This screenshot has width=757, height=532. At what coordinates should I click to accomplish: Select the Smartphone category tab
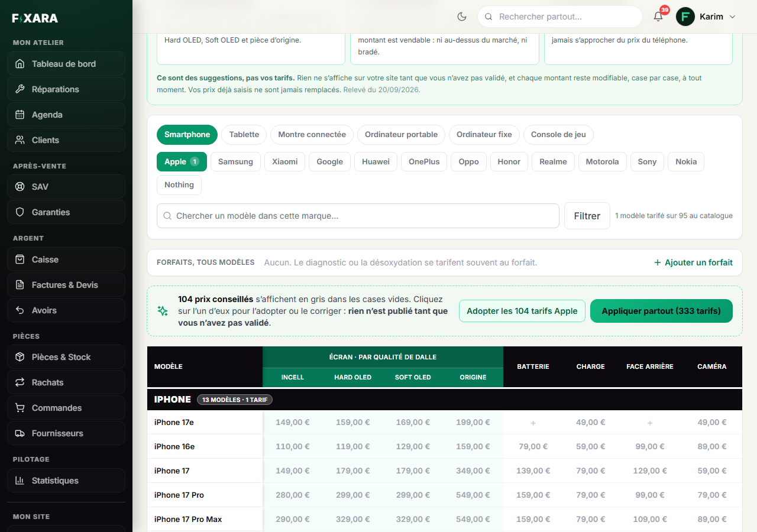point(187,135)
